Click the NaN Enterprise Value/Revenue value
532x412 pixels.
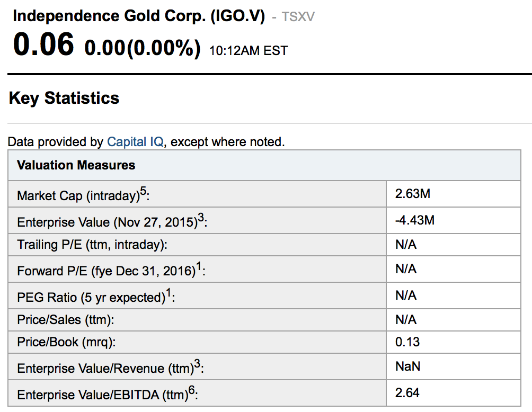pos(408,366)
